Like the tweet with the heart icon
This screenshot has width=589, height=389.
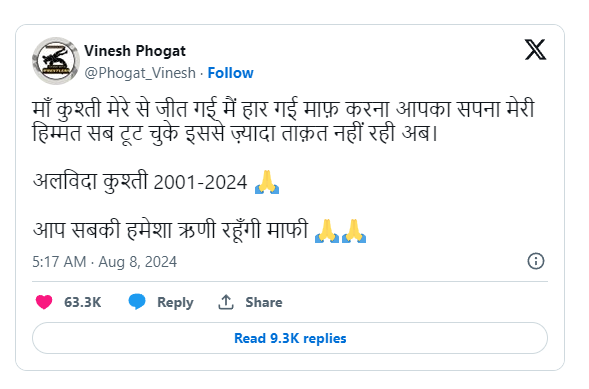44,302
